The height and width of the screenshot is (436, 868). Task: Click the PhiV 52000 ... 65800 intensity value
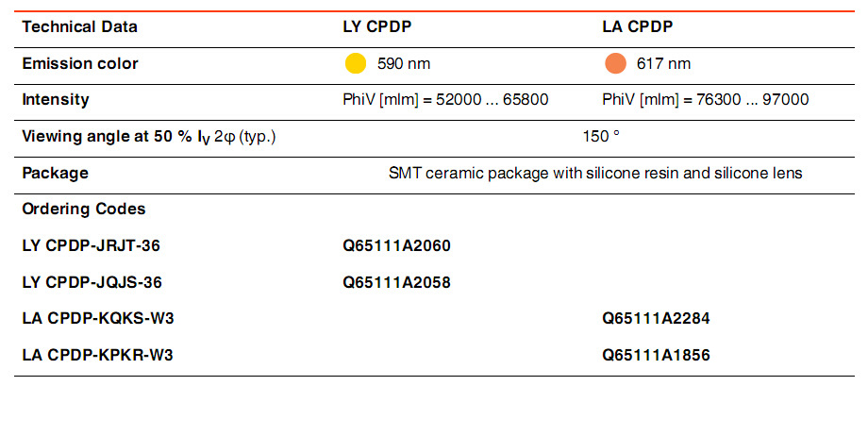(445, 100)
